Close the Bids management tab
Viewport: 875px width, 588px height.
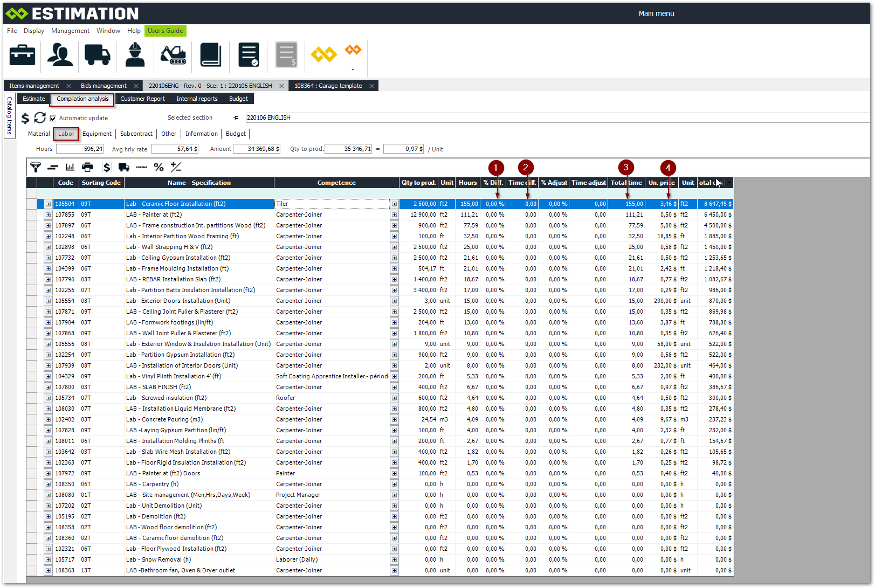point(136,86)
